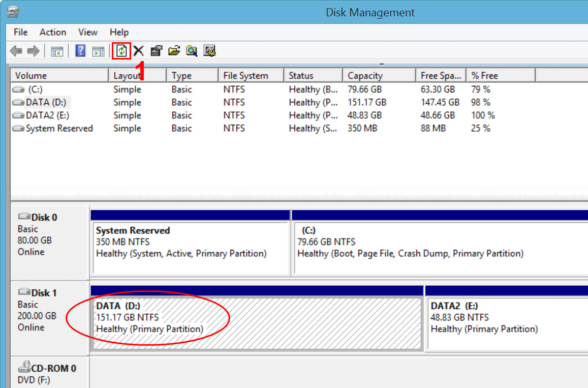Viewport: 588px width, 388px height.
Task: Open Properties via the toolbar icon
Action: point(156,51)
